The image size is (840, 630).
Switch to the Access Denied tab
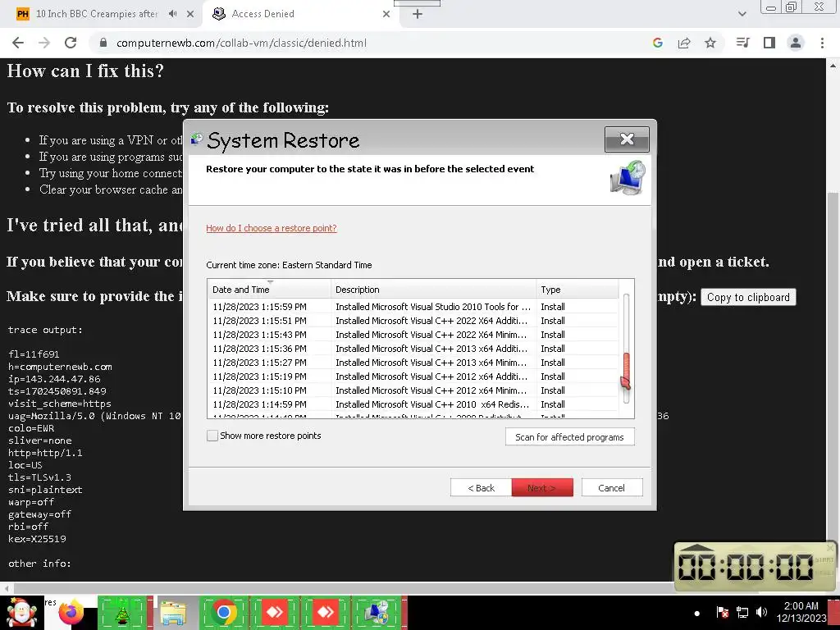[300, 14]
